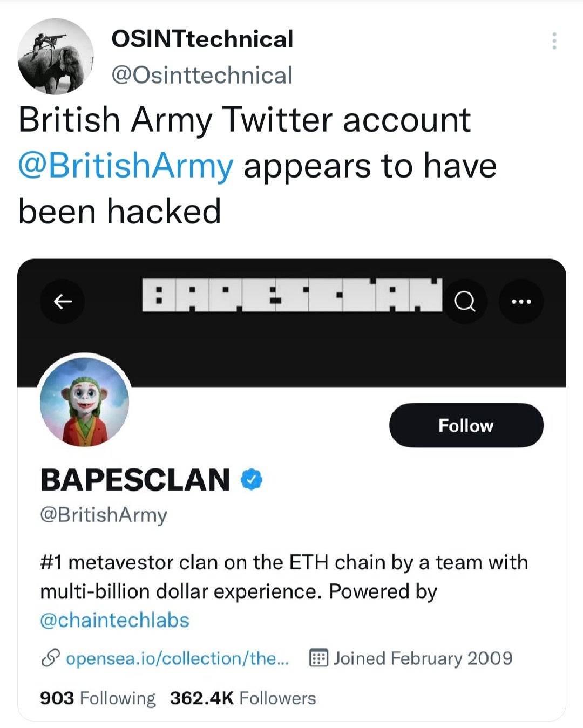Open profile options via three horizontal dots
Viewport: 583px width, 728px height.
(x=521, y=301)
